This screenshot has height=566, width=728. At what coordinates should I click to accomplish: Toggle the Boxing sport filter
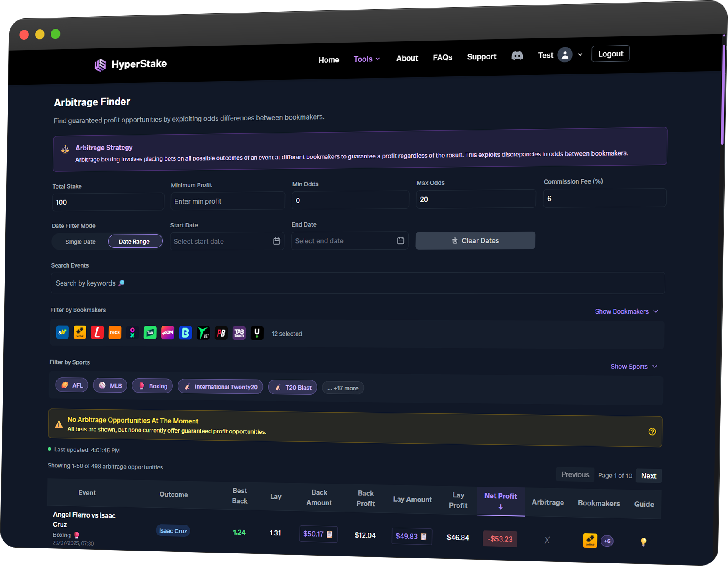152,386
